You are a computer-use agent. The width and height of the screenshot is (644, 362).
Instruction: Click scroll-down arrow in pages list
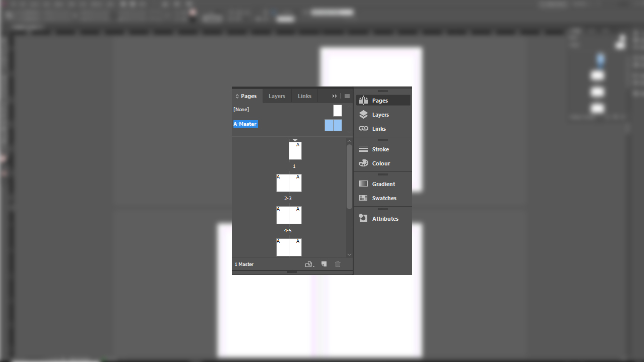pyautogui.click(x=350, y=254)
